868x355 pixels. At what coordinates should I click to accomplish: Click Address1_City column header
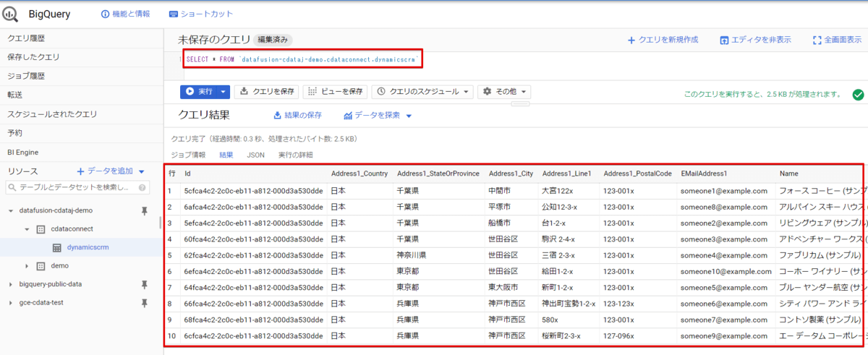pyautogui.click(x=511, y=174)
